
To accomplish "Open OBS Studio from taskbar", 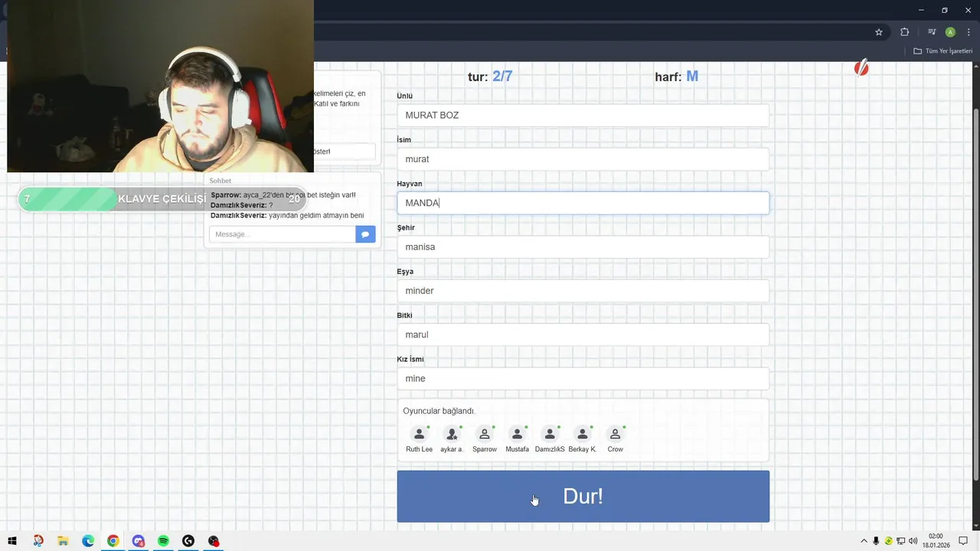I will [214, 541].
